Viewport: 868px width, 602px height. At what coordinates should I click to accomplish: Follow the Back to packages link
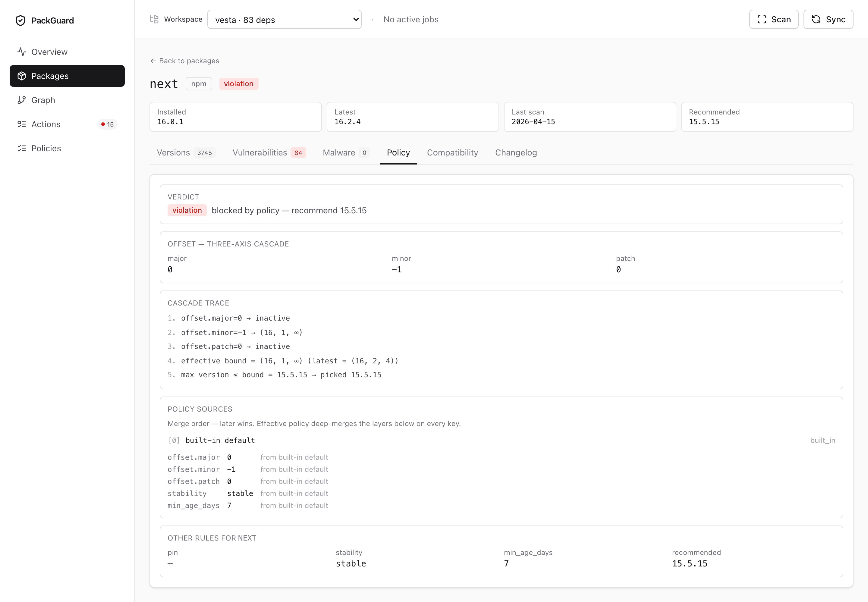pyautogui.click(x=184, y=61)
